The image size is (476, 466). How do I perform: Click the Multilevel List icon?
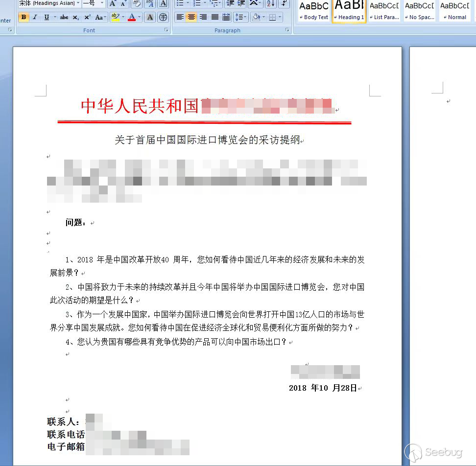coord(216,3)
